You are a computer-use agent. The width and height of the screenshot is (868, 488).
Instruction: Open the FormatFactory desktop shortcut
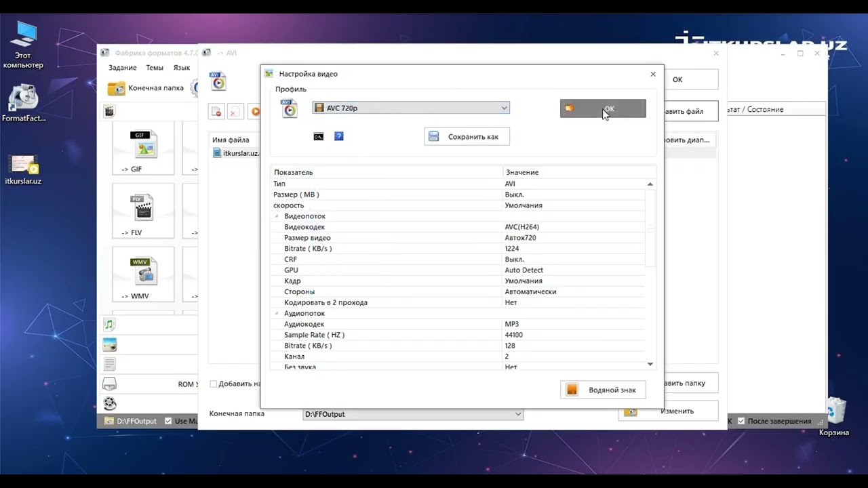[x=24, y=103]
